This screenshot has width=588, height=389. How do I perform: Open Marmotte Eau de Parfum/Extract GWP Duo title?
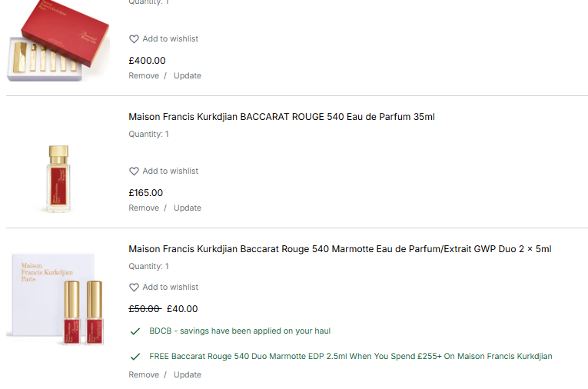[x=340, y=249]
